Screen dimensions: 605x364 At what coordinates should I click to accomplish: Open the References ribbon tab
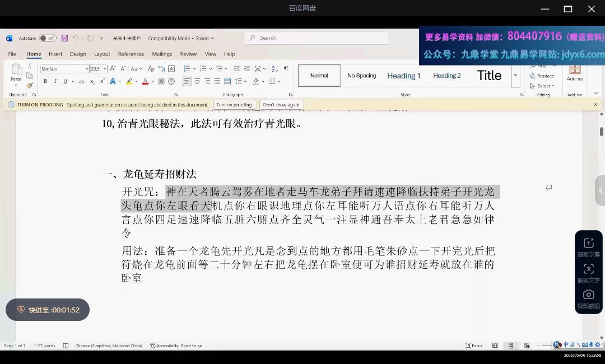pos(131,54)
